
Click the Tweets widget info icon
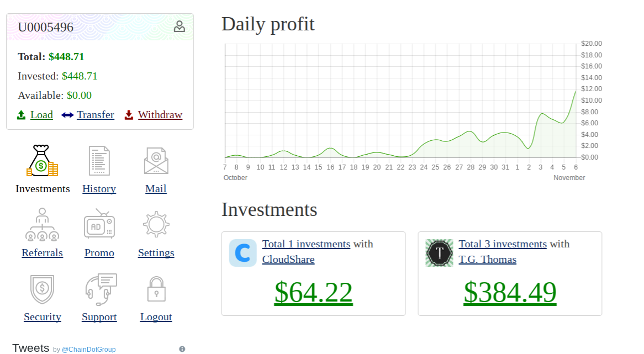tap(182, 349)
